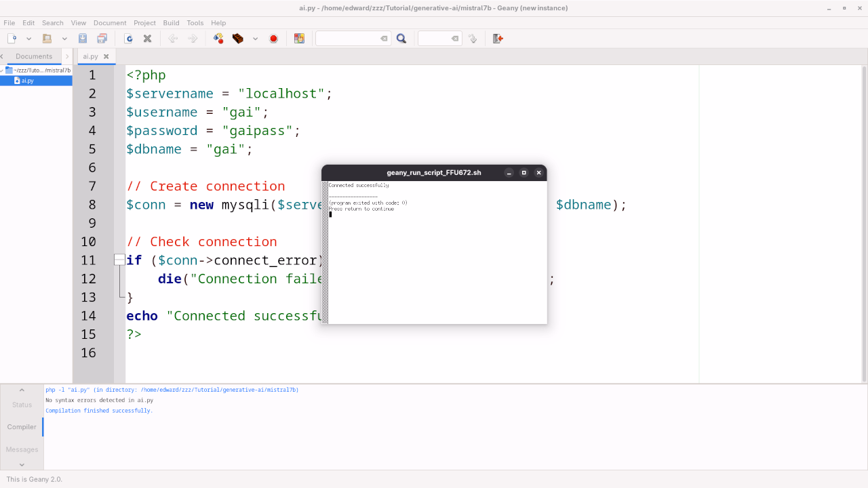Open the Build options dropdown arrow

tap(255, 39)
